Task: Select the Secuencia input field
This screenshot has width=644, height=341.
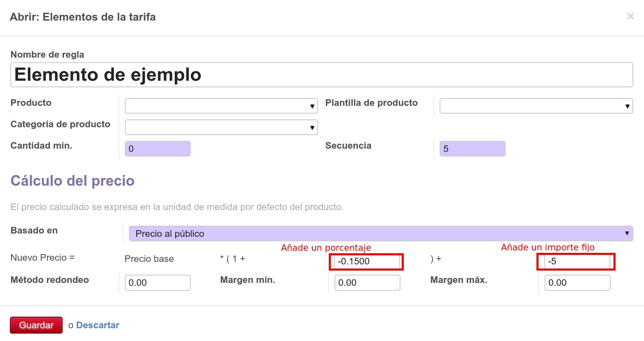Action: click(x=472, y=149)
